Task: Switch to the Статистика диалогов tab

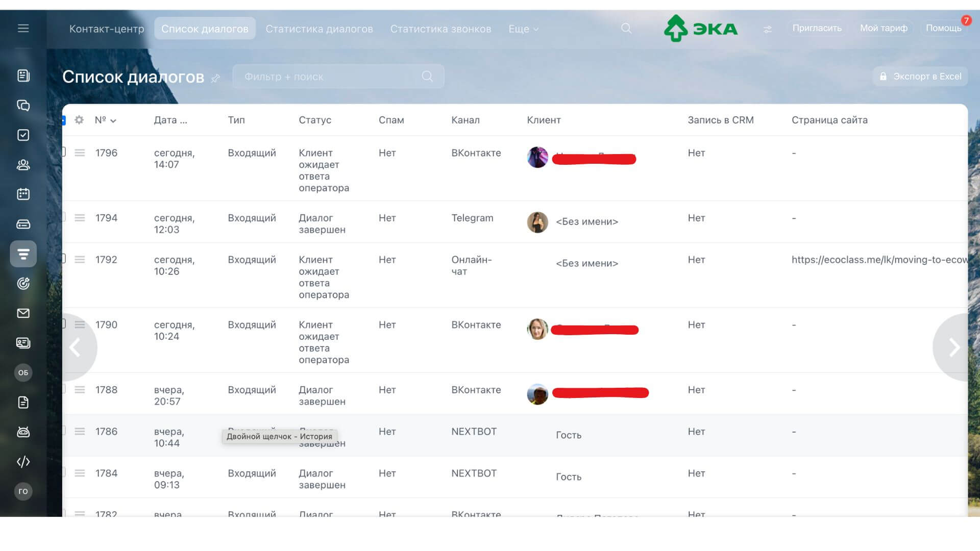Action: click(x=319, y=29)
